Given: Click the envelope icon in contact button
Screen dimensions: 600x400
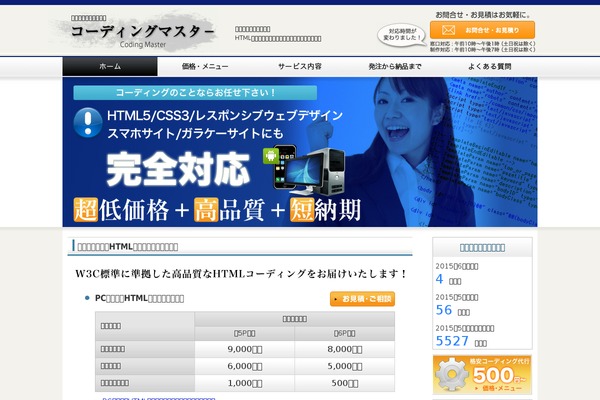Looking at the screenshot, I should [x=448, y=30].
